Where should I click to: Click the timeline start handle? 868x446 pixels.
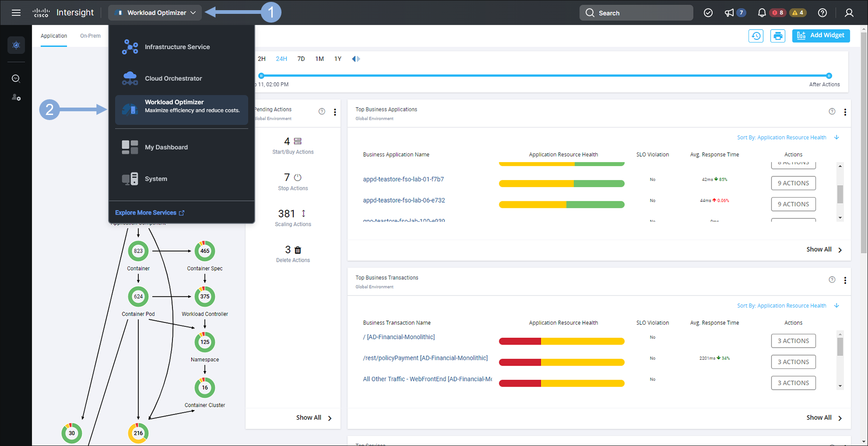pyautogui.click(x=261, y=76)
